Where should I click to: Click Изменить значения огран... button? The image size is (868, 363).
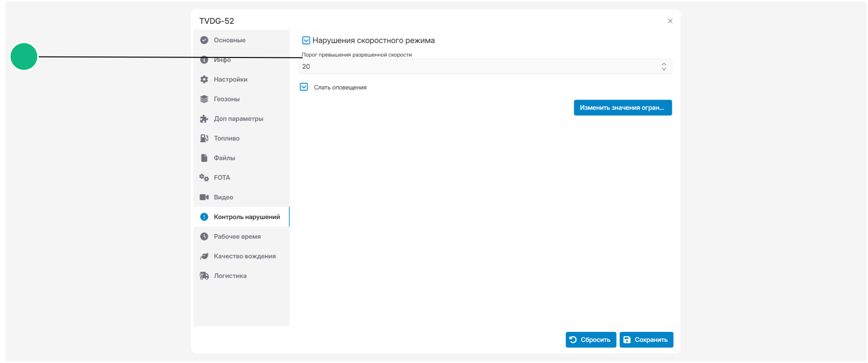click(x=623, y=108)
